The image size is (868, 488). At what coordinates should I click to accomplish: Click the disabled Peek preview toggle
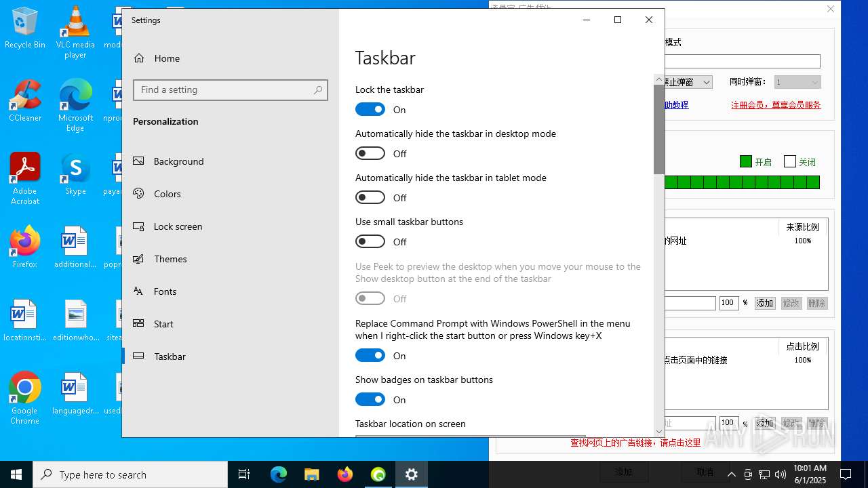point(370,298)
